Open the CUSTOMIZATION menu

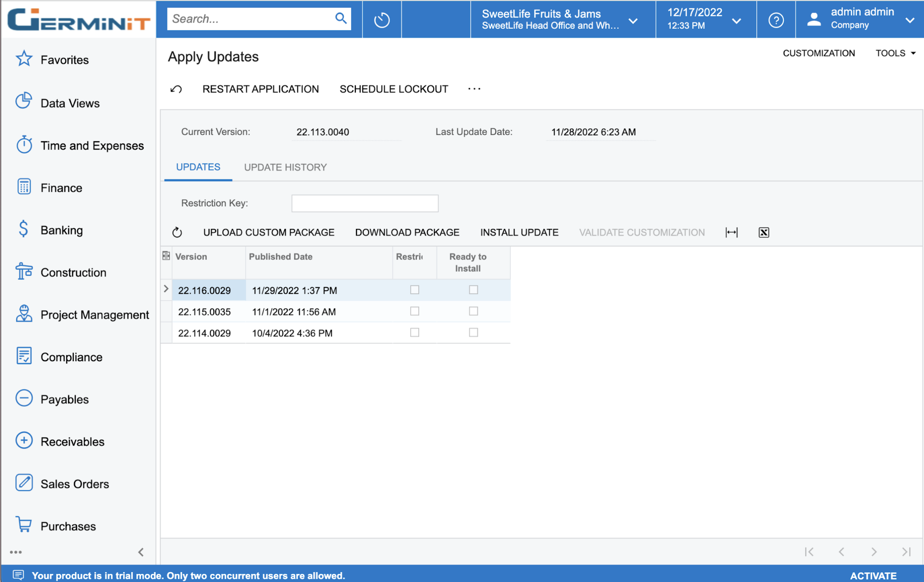(x=819, y=53)
